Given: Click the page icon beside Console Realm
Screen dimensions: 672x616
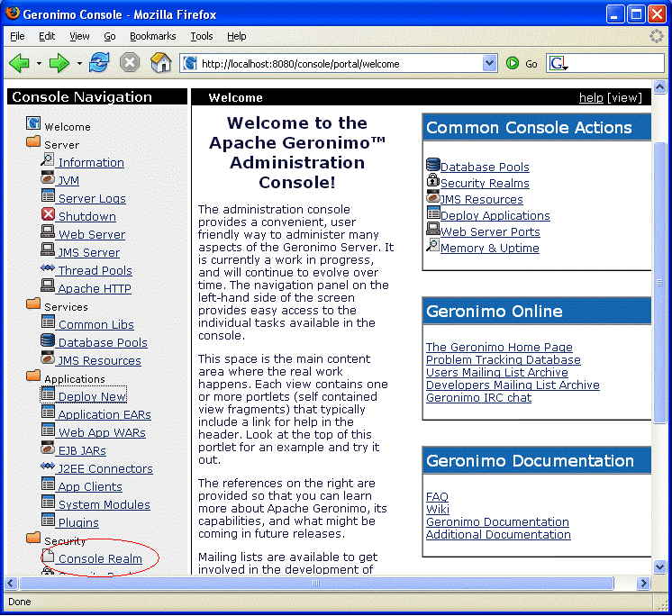Looking at the screenshot, I should (48, 556).
